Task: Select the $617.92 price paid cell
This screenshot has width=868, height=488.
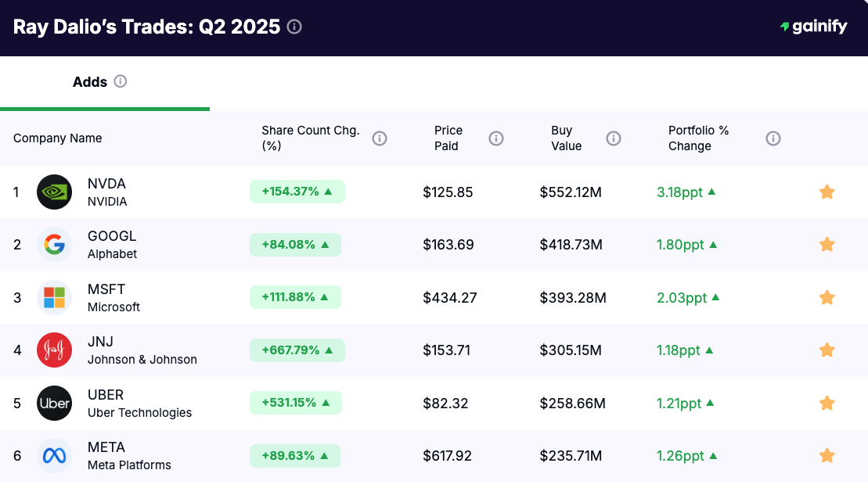Action: (x=447, y=457)
